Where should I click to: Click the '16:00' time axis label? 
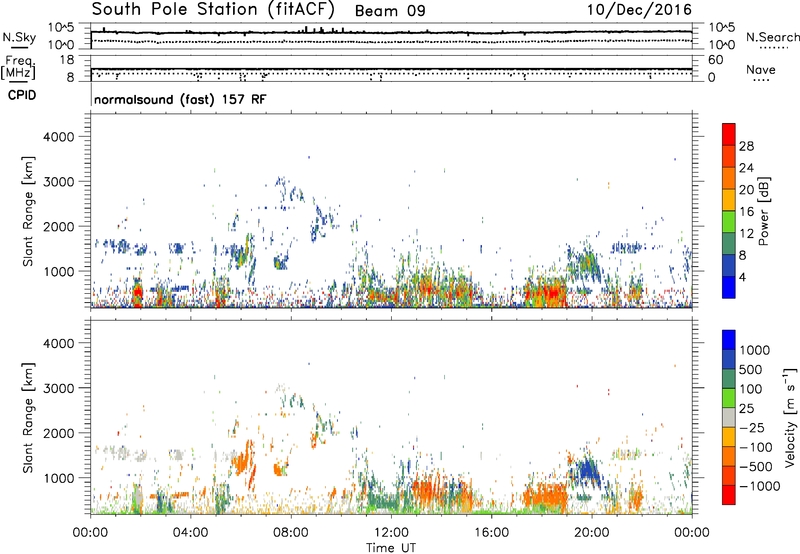(x=491, y=533)
